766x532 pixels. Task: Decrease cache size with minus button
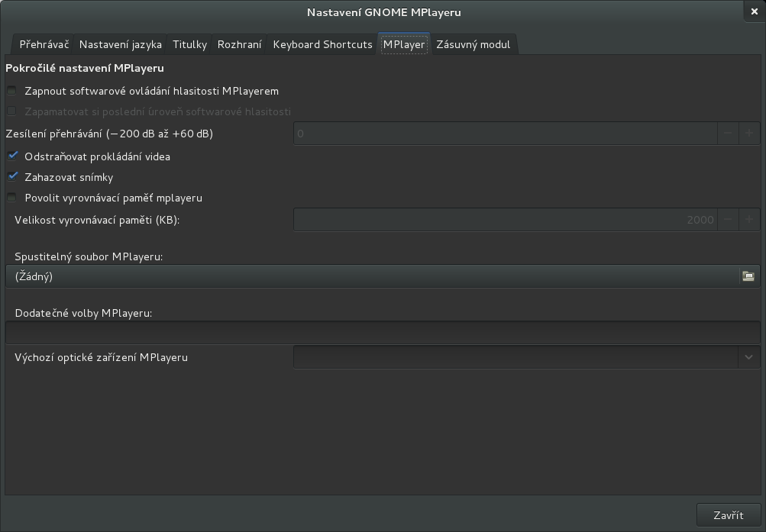(x=727, y=220)
